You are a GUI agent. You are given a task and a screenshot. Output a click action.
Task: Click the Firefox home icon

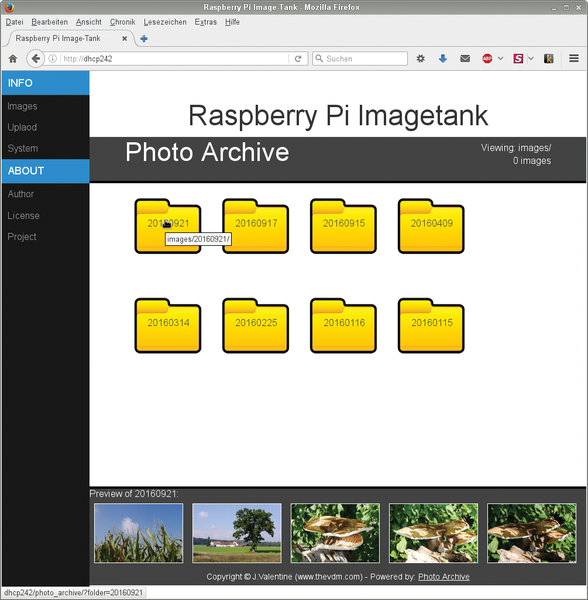(x=13, y=59)
